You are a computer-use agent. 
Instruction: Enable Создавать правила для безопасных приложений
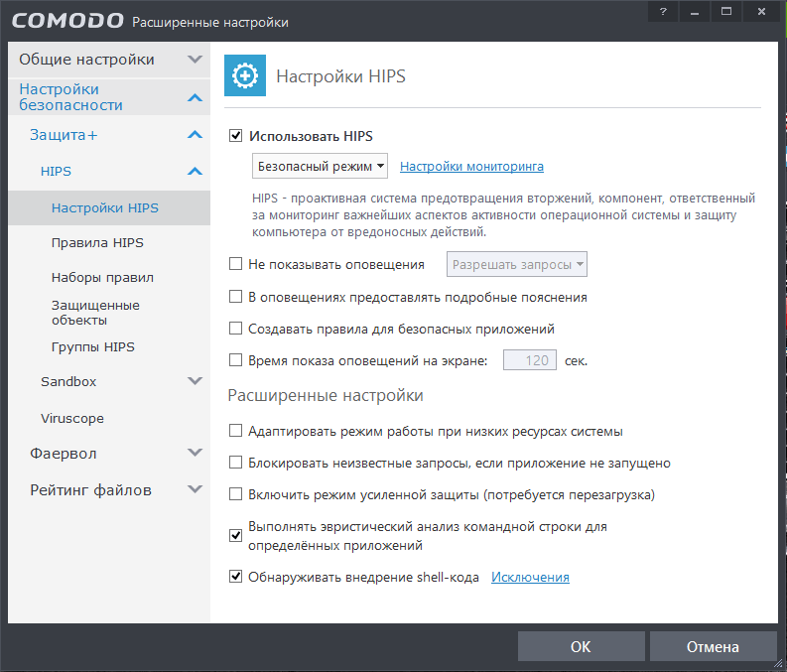pyautogui.click(x=235, y=329)
